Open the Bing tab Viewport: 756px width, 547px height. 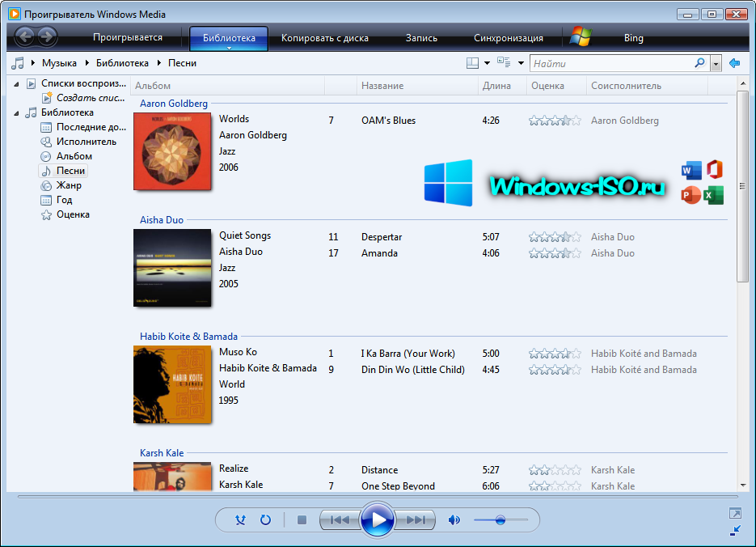coord(634,37)
